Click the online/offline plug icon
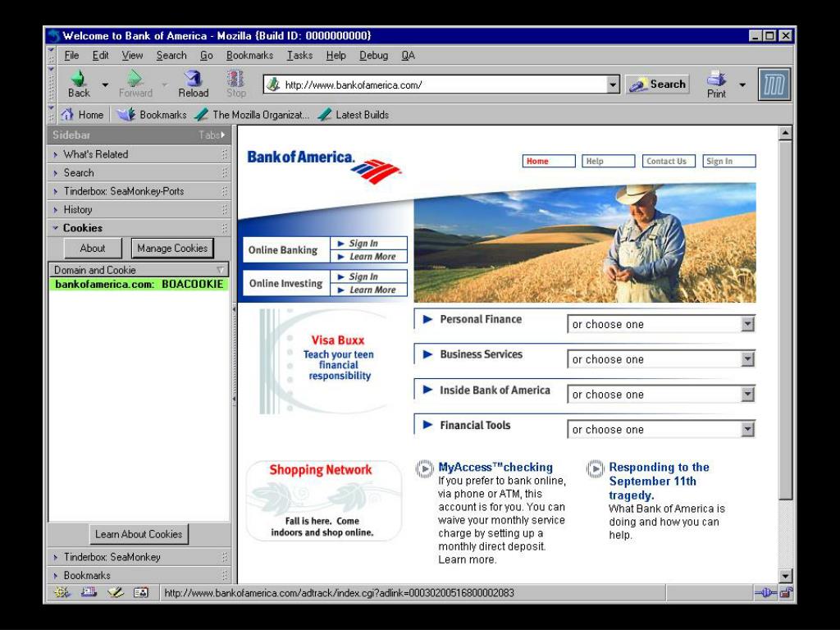 point(765,593)
